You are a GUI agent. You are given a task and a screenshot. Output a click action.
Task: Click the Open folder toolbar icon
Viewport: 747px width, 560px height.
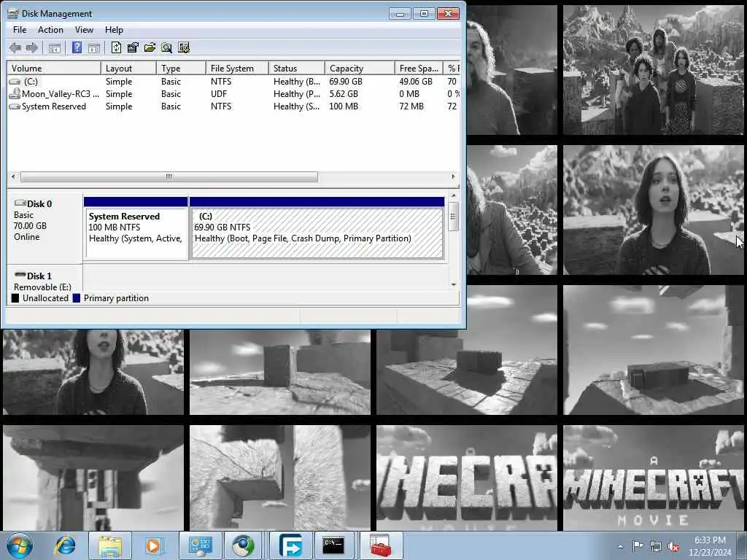(150, 47)
